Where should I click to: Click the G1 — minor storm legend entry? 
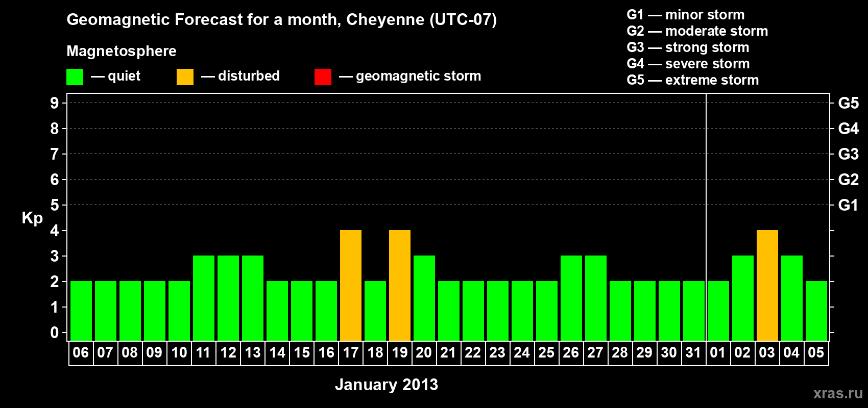(x=686, y=15)
